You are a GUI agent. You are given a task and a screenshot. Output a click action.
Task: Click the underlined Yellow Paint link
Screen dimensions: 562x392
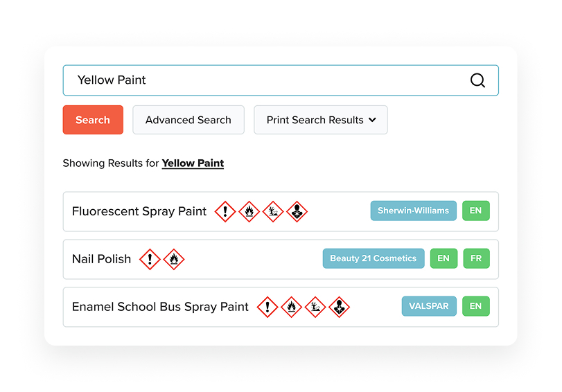[x=193, y=163]
